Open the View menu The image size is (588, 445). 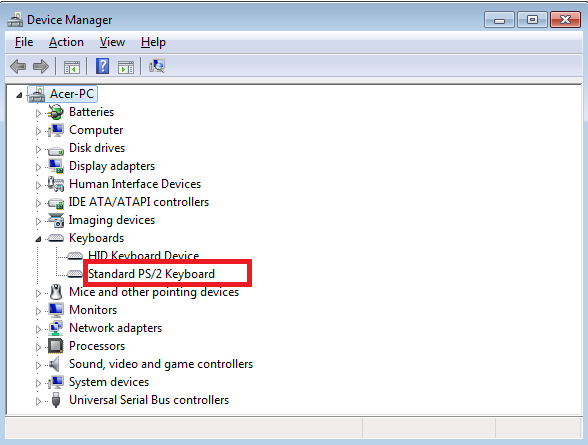(x=112, y=42)
